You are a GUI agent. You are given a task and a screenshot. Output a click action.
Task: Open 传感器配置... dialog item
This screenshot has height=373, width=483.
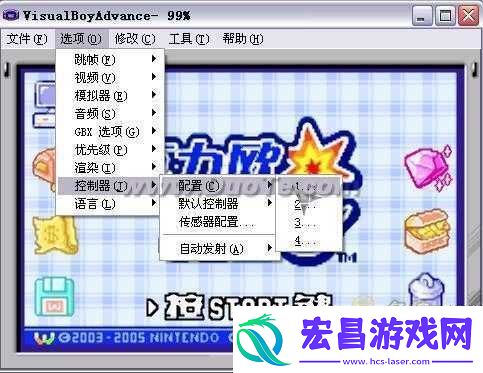[x=219, y=222]
